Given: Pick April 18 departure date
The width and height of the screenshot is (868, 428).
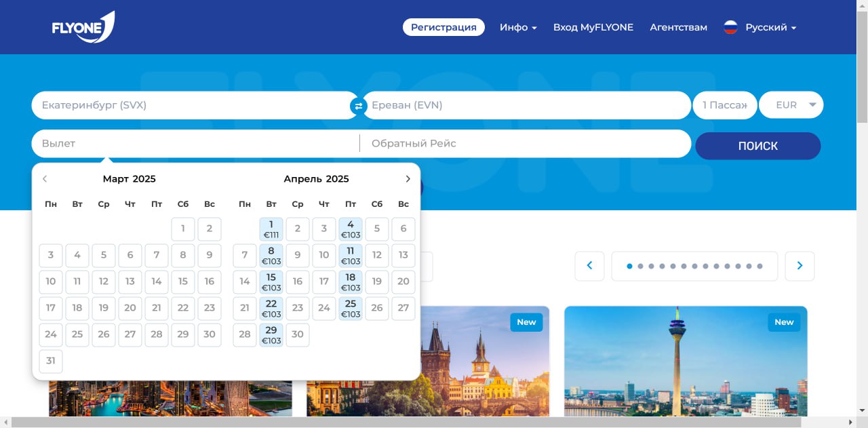Looking at the screenshot, I should tap(351, 282).
